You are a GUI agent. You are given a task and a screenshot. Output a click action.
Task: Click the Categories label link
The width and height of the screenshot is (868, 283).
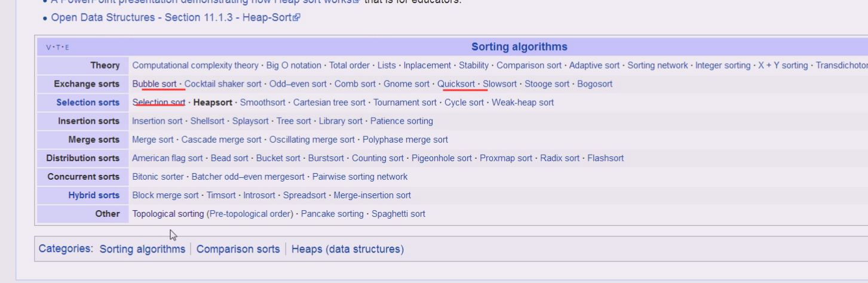65,248
